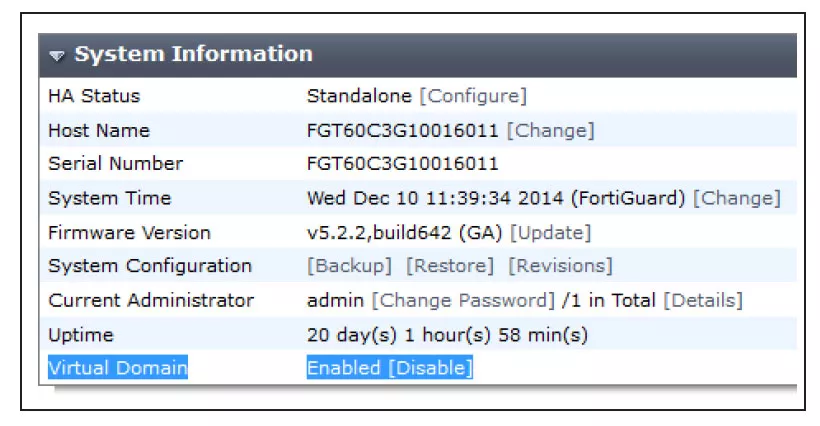The image size is (820, 426).
Task: Click the admin username text
Action: point(335,301)
